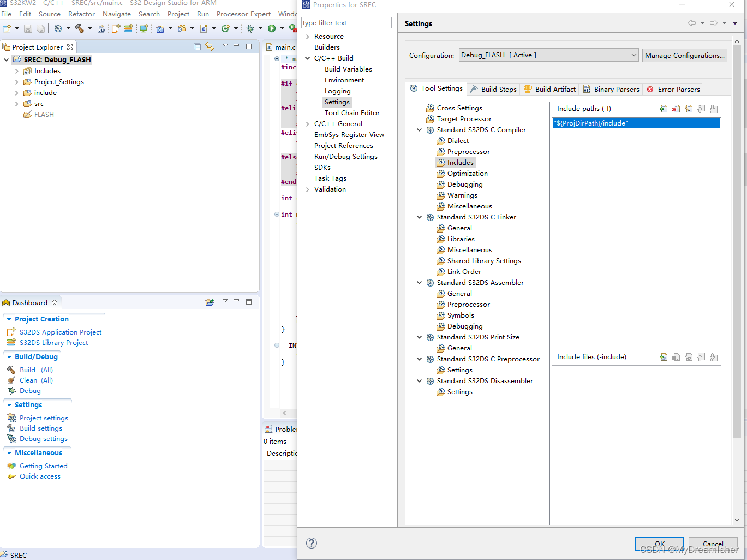Minimize the Dashboard view
Viewport: 747px width, 560px height.
236,301
